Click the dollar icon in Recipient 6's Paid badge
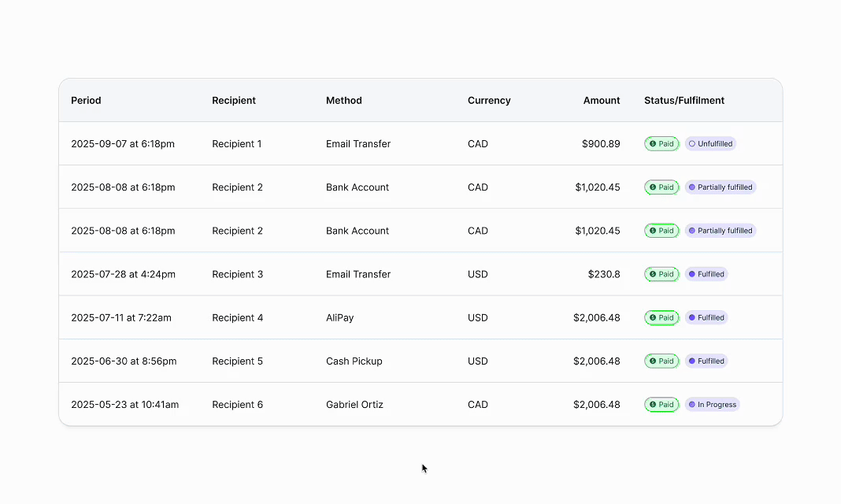This screenshot has height=504, width=841. tap(652, 404)
